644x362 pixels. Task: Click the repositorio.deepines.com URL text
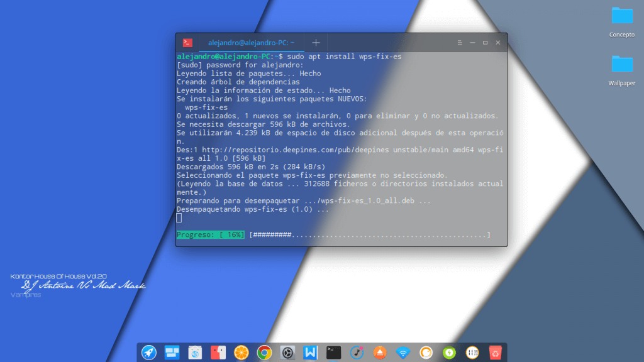296,150
